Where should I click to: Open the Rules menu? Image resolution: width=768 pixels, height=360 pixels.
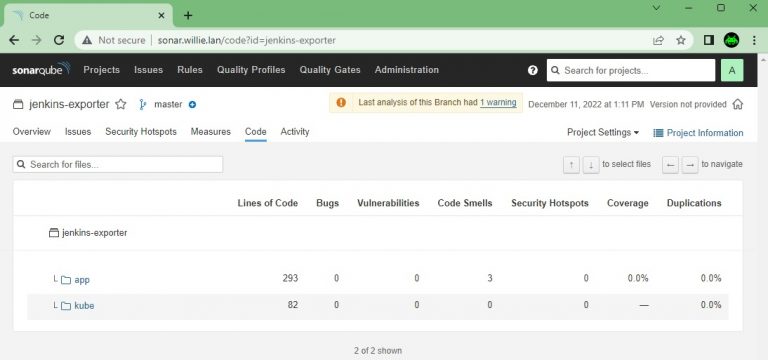coord(190,70)
